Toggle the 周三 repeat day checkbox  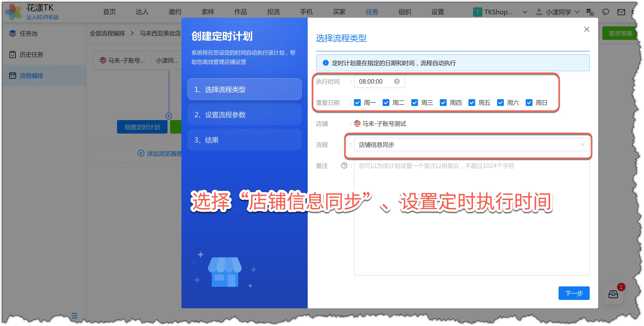(415, 103)
